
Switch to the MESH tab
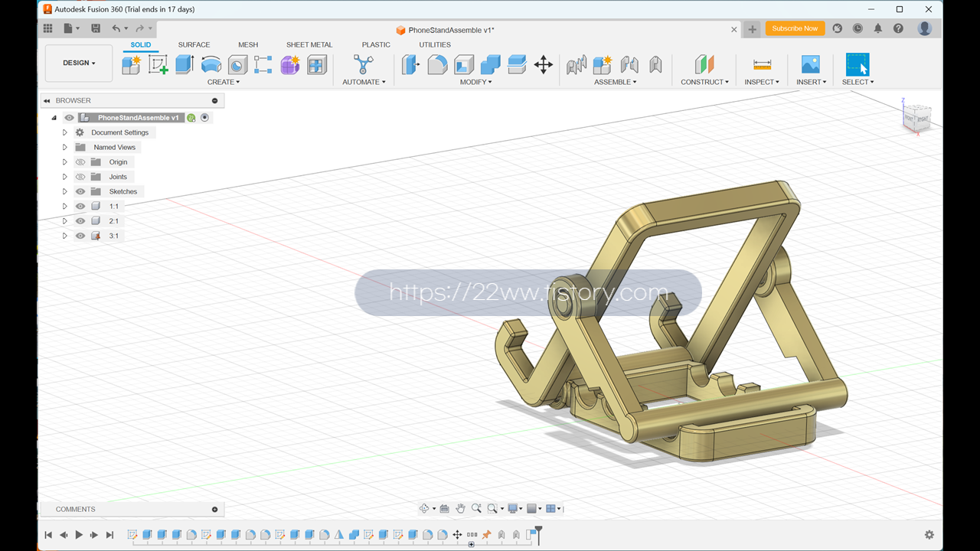(x=248, y=44)
